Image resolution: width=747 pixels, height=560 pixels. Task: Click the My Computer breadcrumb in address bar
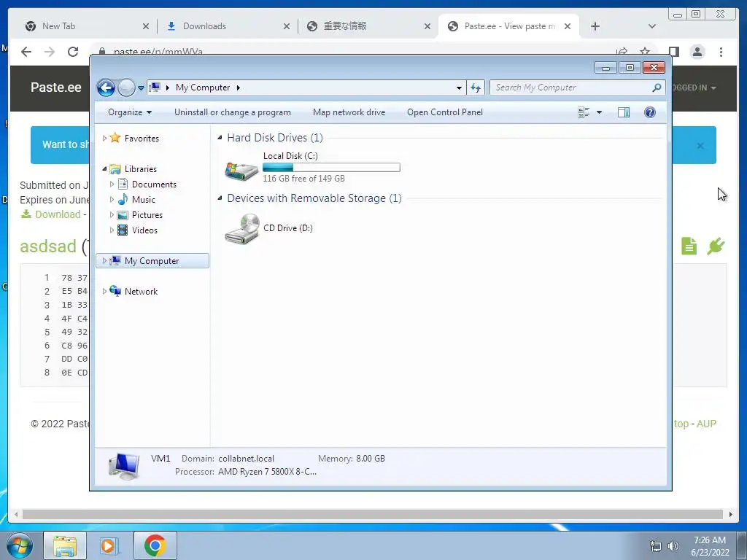[203, 87]
